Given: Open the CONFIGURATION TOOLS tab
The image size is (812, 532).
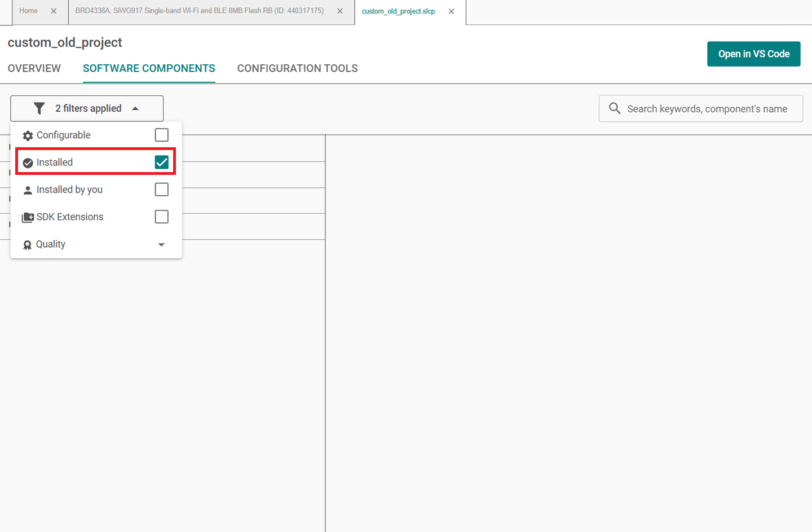Looking at the screenshot, I should coord(297,68).
